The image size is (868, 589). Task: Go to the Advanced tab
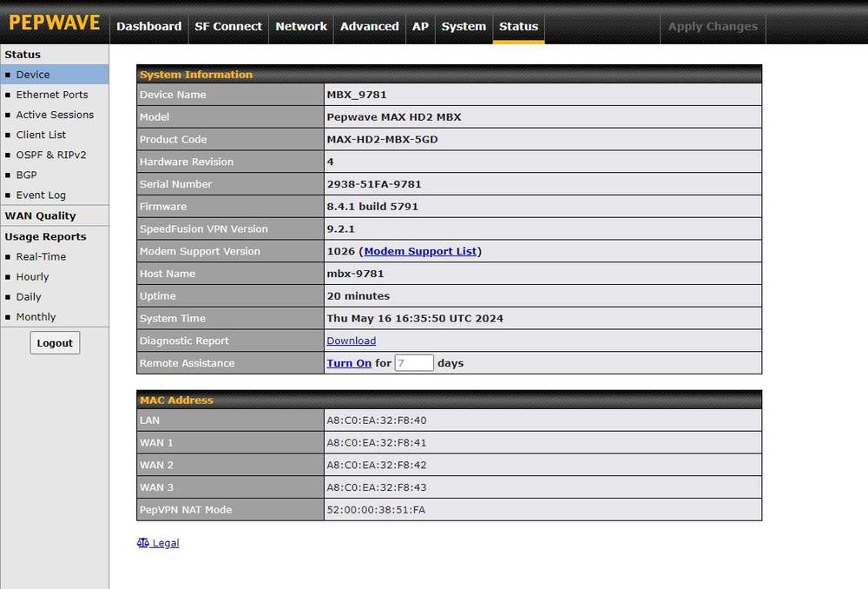tap(369, 27)
